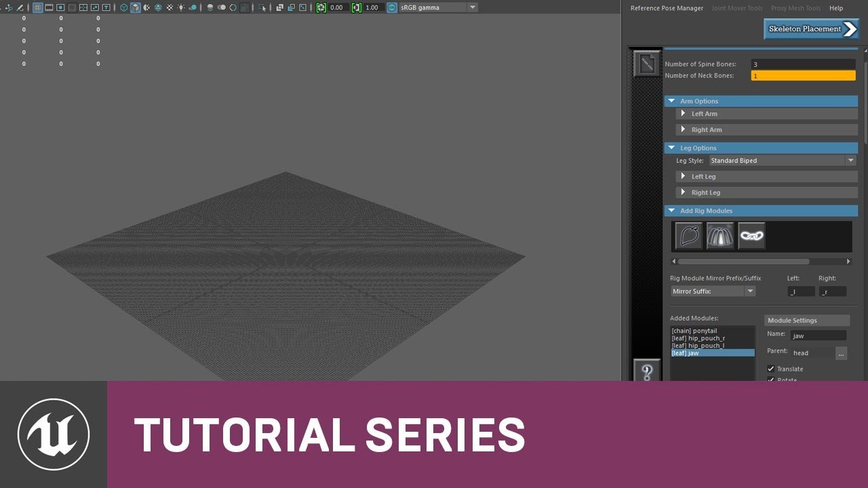This screenshot has width=868, height=488.
Task: Toggle the resolution gate icon
Action: click(60, 7)
